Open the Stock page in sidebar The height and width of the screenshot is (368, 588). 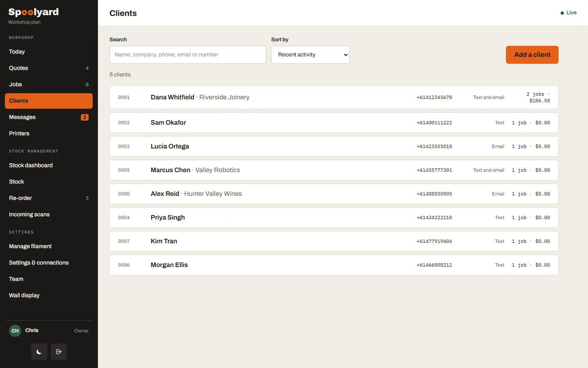click(49, 182)
